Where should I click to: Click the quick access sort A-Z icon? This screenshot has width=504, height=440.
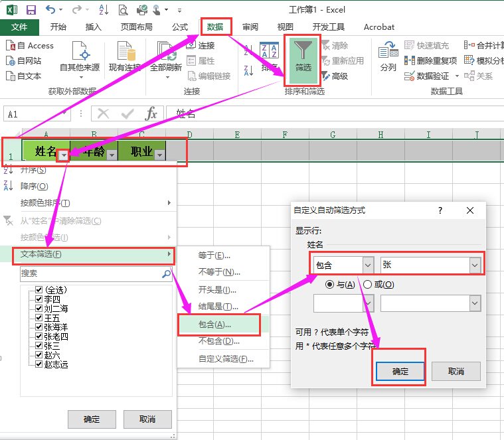[x=104, y=10]
